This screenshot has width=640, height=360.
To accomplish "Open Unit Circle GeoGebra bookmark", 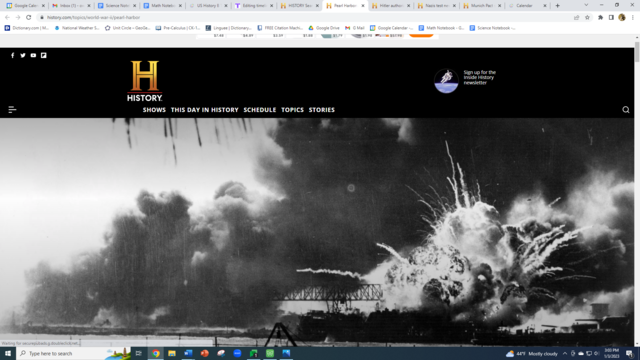I will 127,28.
